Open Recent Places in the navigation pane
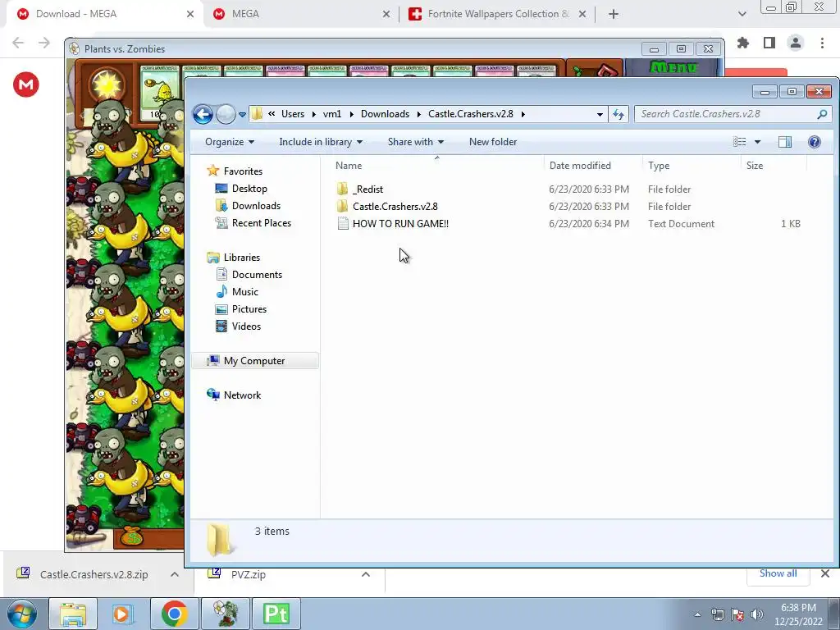Viewport: 840px width, 630px height. click(262, 223)
